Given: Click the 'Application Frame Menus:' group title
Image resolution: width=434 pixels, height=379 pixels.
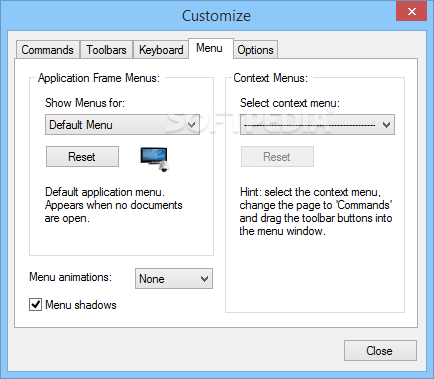Looking at the screenshot, I should pyautogui.click(x=99, y=78).
